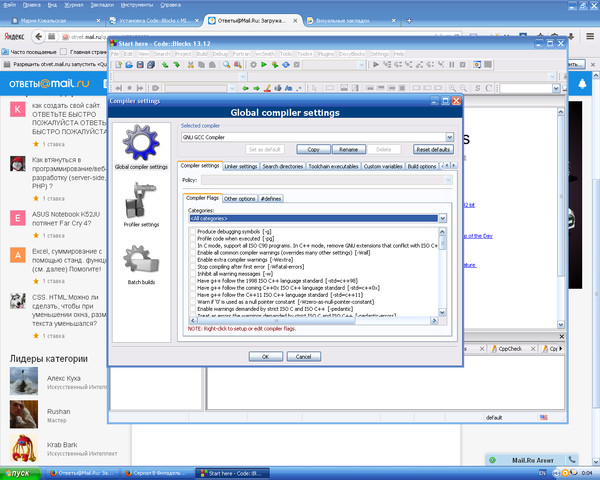
Task: Click the Alex Kuha user avatar
Action: coord(24,380)
